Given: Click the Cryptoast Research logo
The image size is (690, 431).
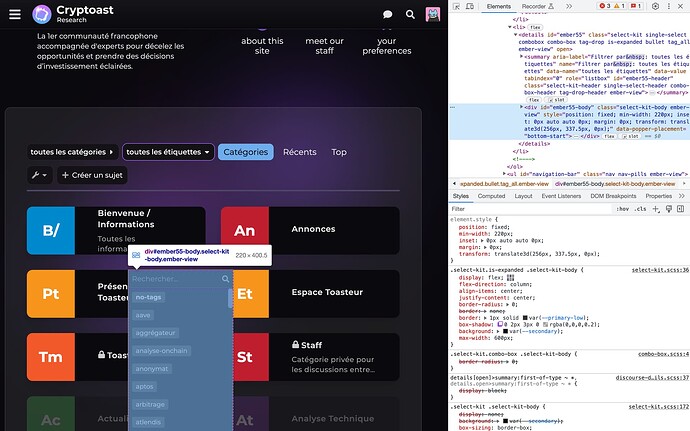Looking at the screenshot, I should click(73, 14).
